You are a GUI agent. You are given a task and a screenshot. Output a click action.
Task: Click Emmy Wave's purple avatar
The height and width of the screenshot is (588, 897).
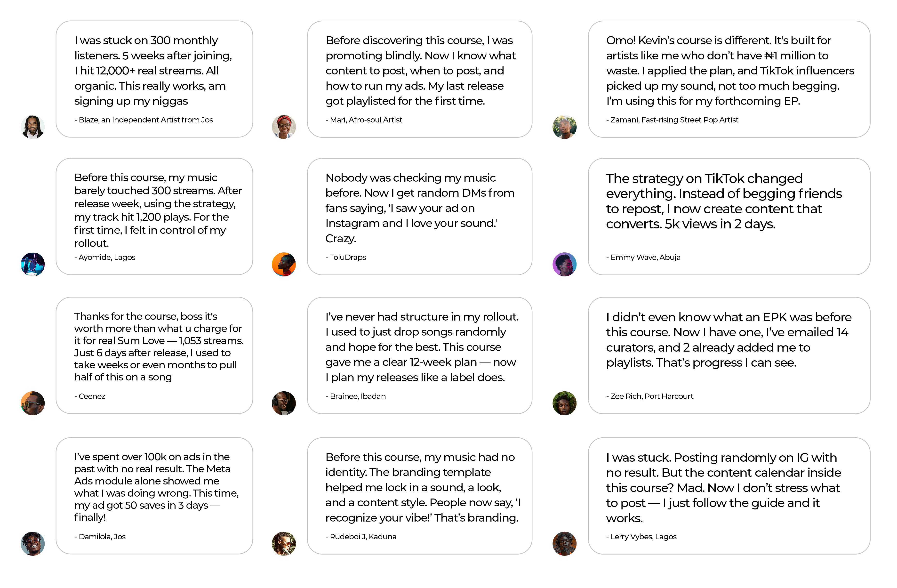point(564,265)
